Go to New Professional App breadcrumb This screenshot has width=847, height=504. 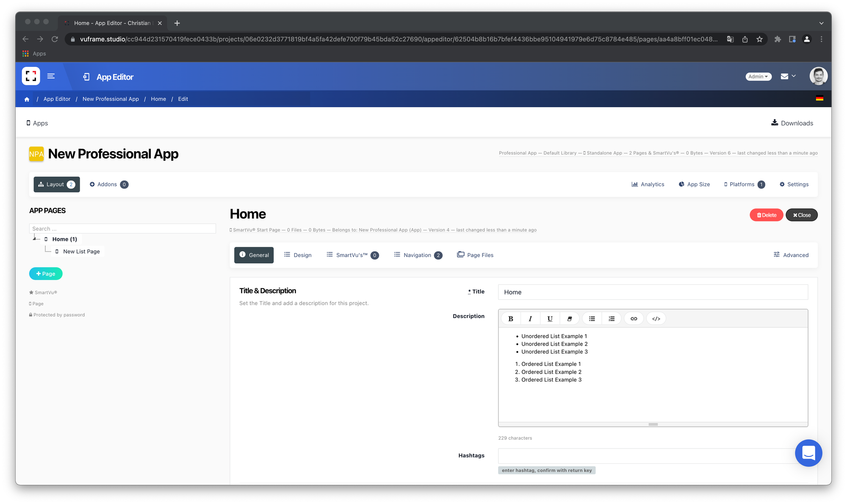(111, 99)
